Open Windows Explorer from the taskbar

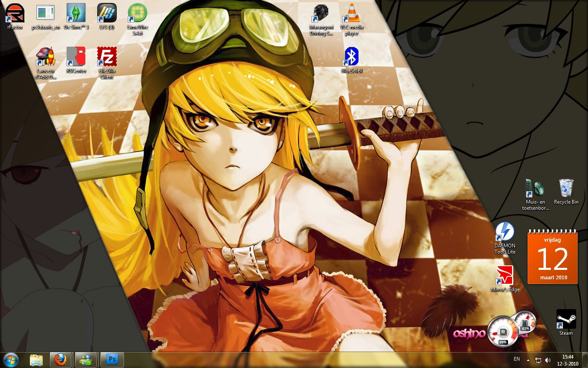(36, 360)
